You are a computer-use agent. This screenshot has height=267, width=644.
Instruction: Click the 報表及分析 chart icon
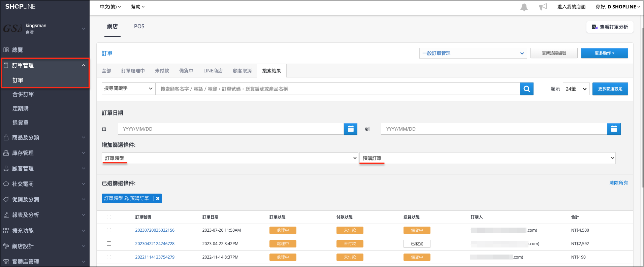[x=6, y=215]
